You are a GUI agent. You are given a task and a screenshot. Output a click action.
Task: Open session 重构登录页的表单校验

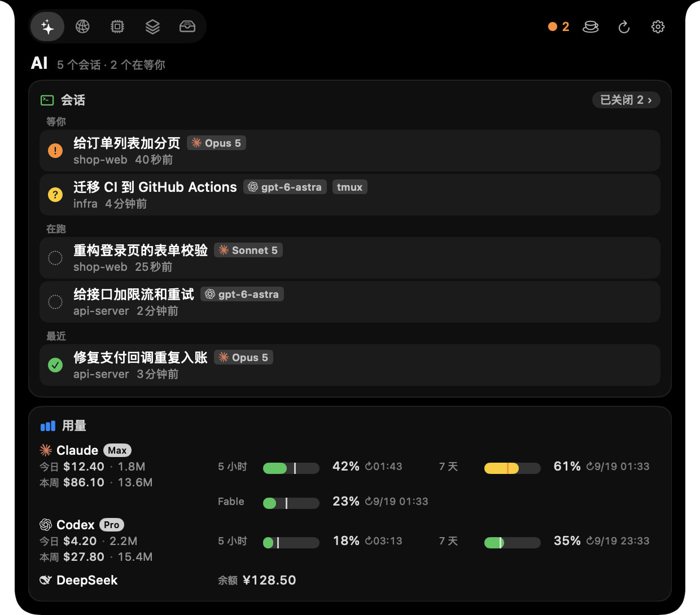pos(350,258)
